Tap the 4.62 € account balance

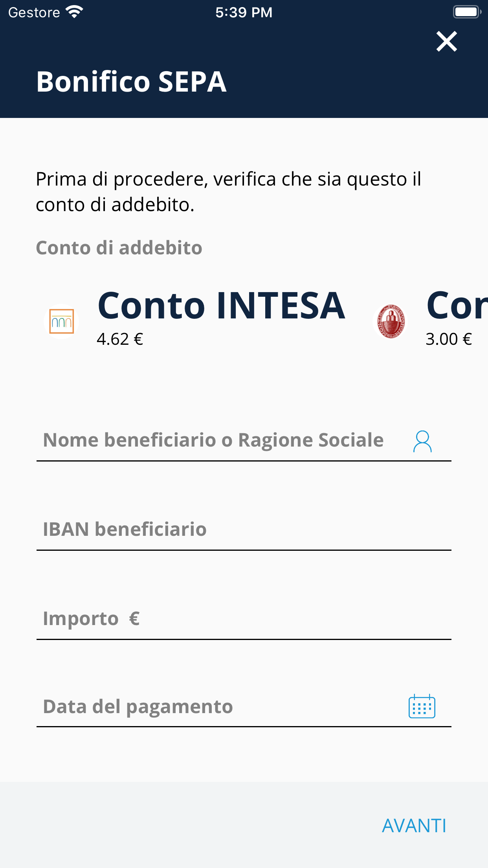120,339
